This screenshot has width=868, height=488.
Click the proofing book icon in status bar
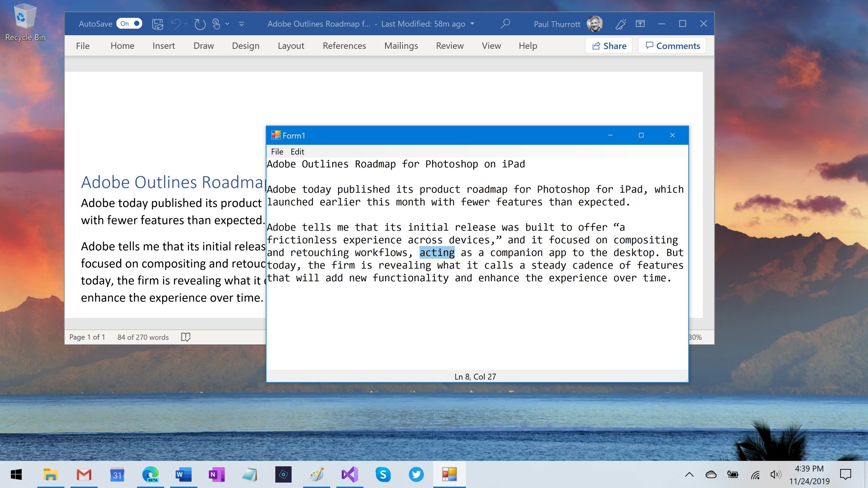pos(186,337)
